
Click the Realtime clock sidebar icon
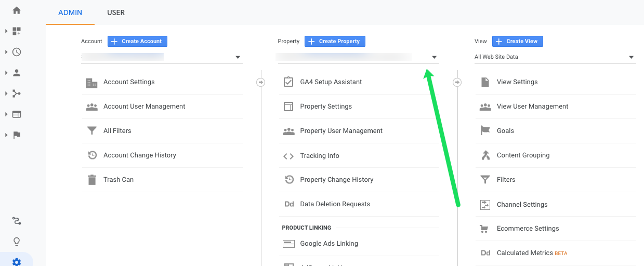[x=17, y=52]
